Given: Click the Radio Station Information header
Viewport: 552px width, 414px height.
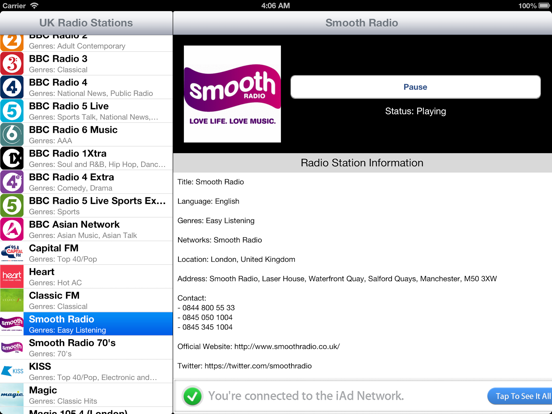Looking at the screenshot, I should click(x=362, y=163).
